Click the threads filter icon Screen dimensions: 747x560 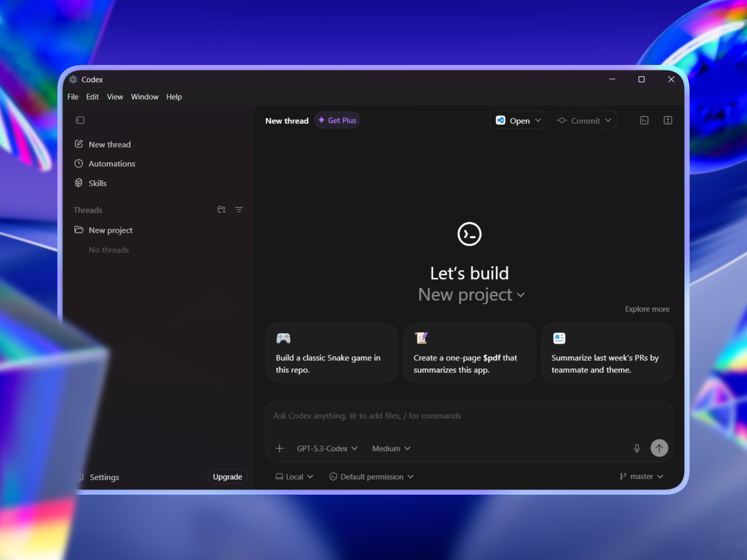tap(239, 210)
